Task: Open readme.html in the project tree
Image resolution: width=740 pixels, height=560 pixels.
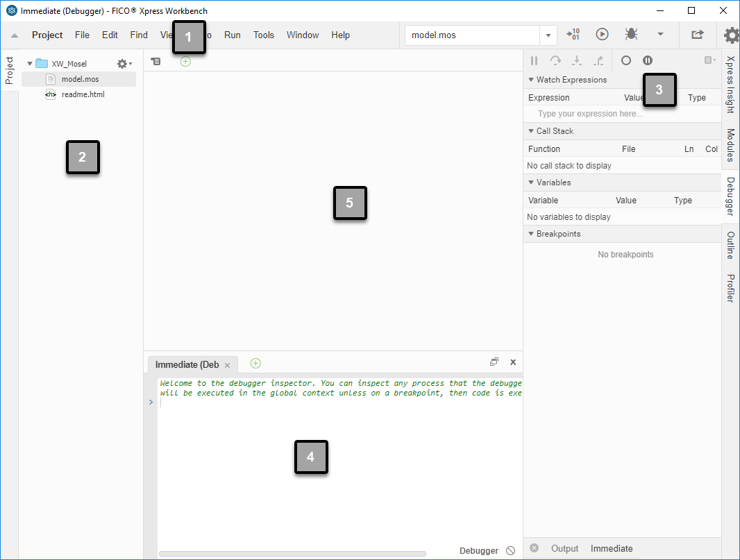Action: coord(83,94)
